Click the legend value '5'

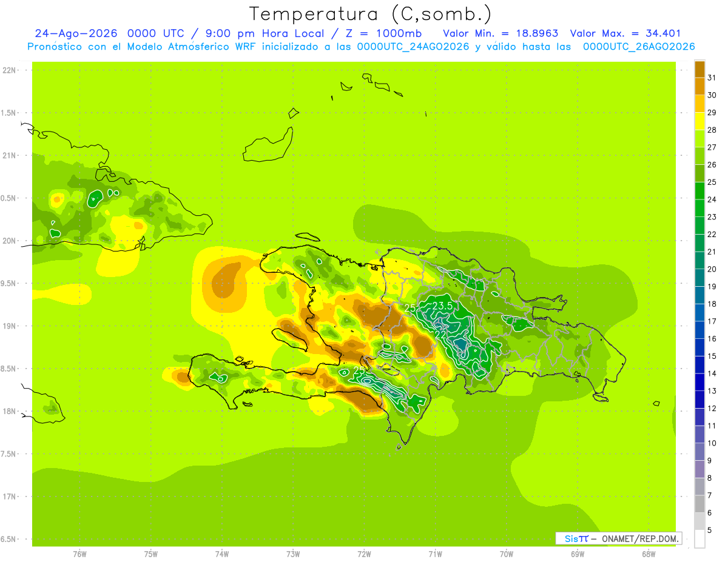(x=710, y=530)
